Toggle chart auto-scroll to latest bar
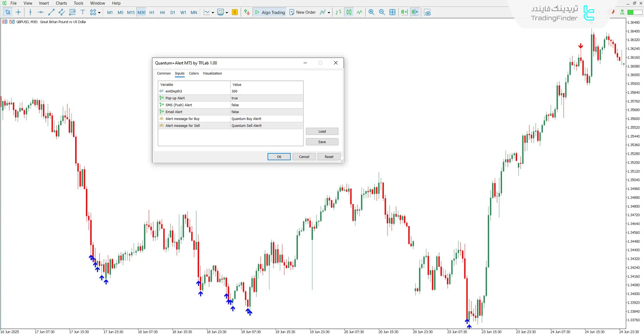 click(x=404, y=12)
